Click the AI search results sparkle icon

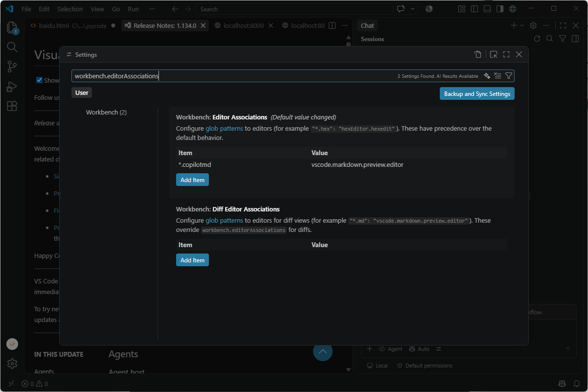(487, 76)
